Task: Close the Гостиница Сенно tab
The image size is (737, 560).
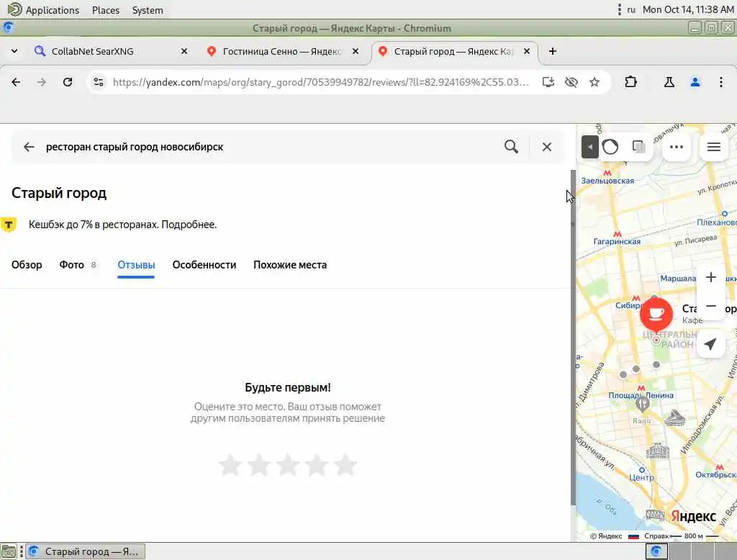Action: [x=356, y=51]
